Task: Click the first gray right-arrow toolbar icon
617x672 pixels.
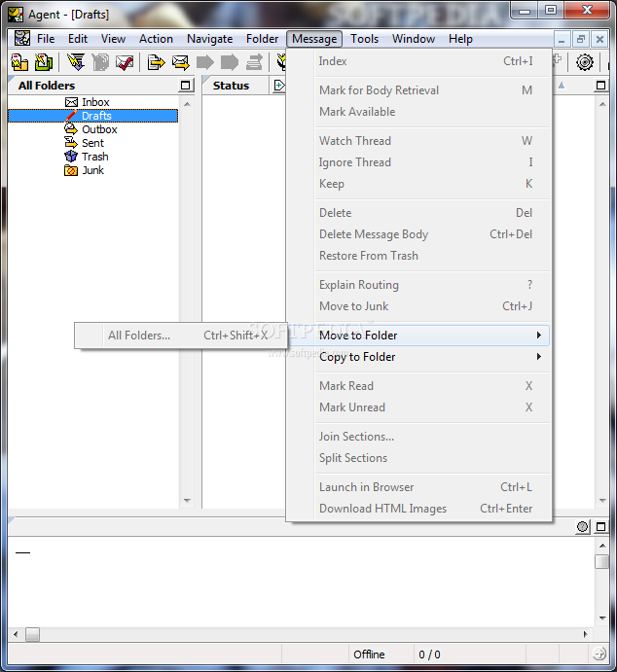Action: (x=205, y=62)
